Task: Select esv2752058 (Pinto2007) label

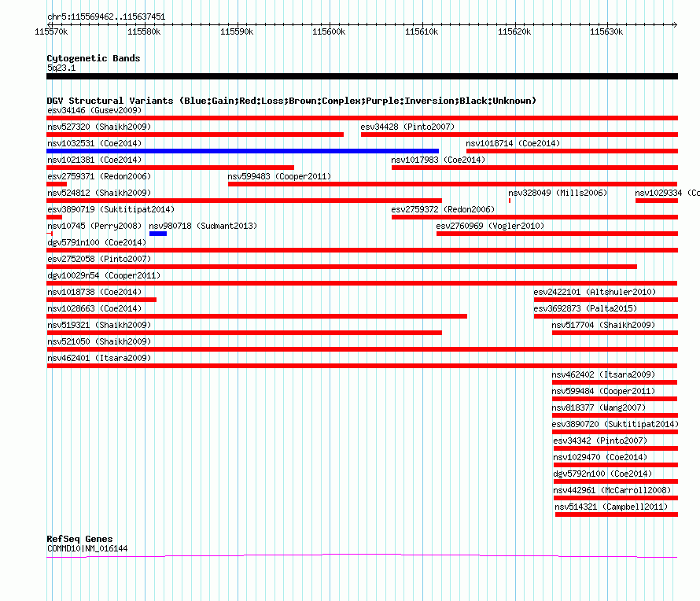Action: tap(99, 259)
